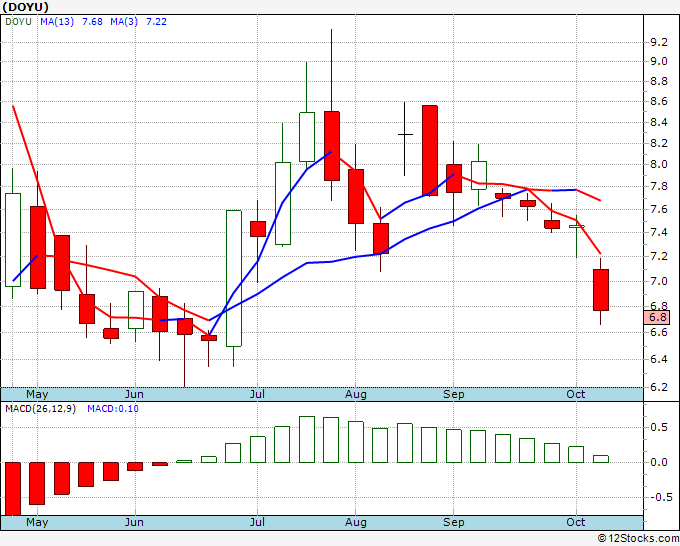The image size is (680, 546).
Task: Click the large red candle in late August
Action: pos(429,150)
